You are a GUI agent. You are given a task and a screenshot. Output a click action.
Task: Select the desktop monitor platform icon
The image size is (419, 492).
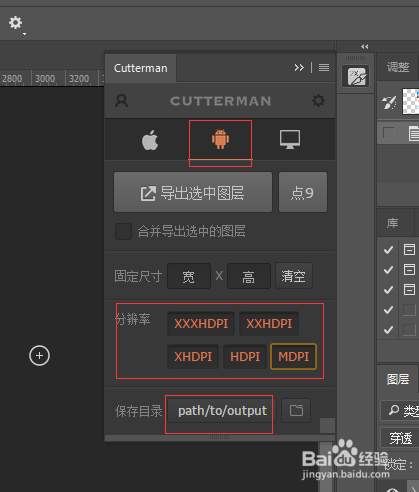click(290, 139)
